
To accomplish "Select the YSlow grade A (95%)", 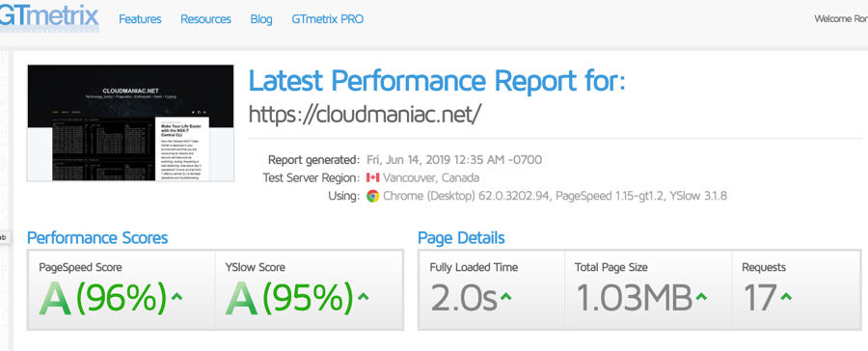I will click(289, 297).
